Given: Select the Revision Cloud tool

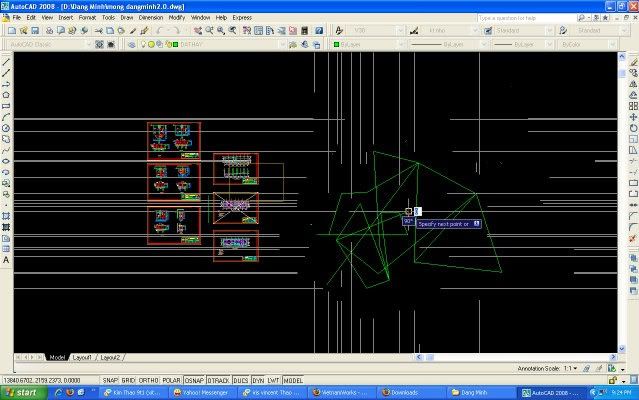Looking at the screenshot, I should (6, 139).
